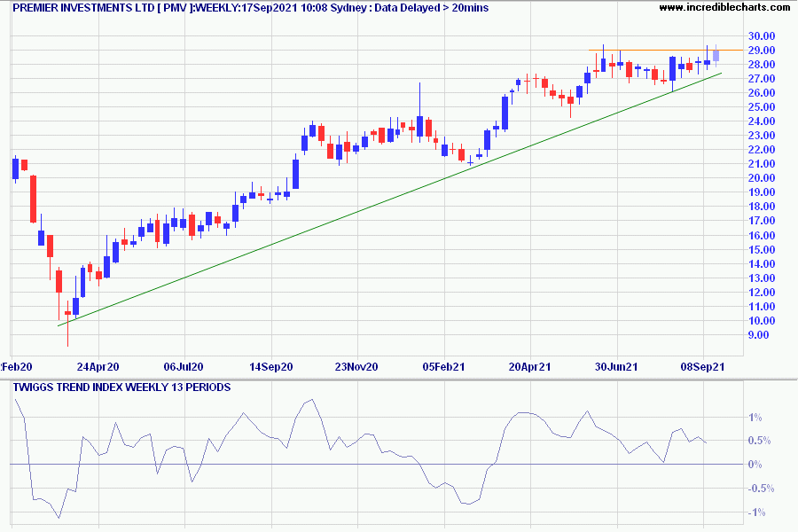Click the 05Feb21 date label

(x=444, y=367)
